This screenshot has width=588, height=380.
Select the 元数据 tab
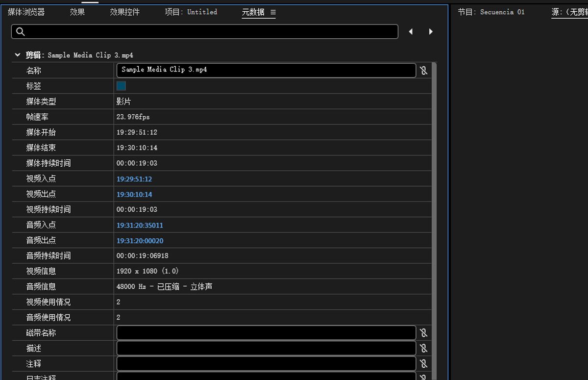253,12
